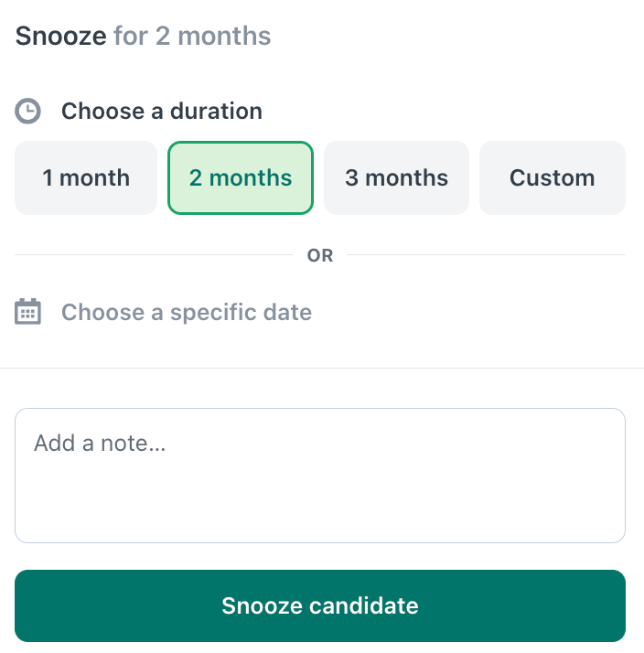644x653 pixels.
Task: Click the Snooze candidate button
Action: (x=320, y=606)
